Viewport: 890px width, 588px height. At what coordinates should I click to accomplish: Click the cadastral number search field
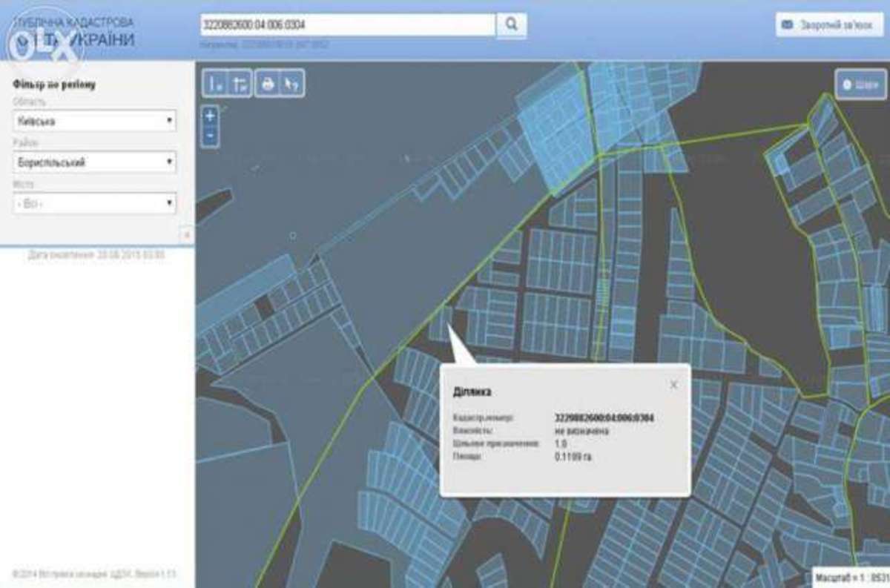(x=347, y=24)
